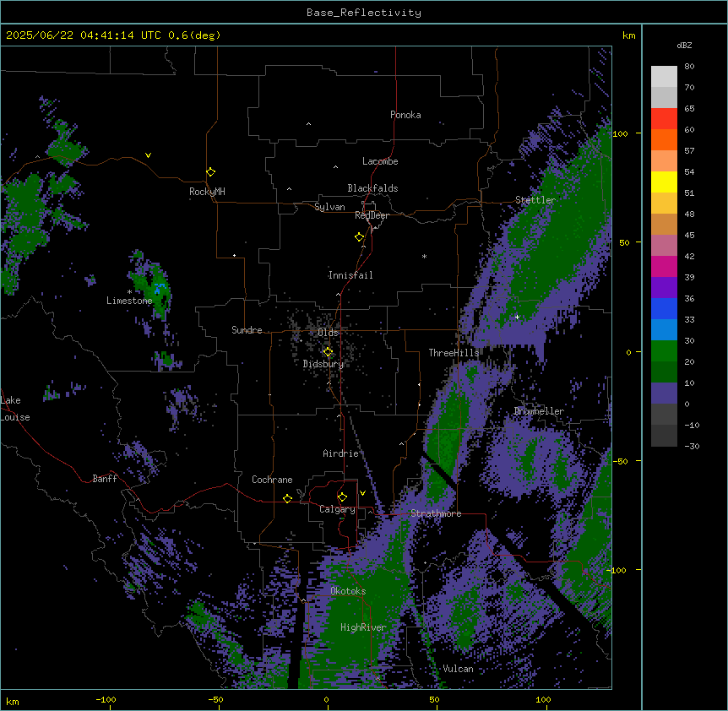Click the Innisfail label

click(x=350, y=275)
